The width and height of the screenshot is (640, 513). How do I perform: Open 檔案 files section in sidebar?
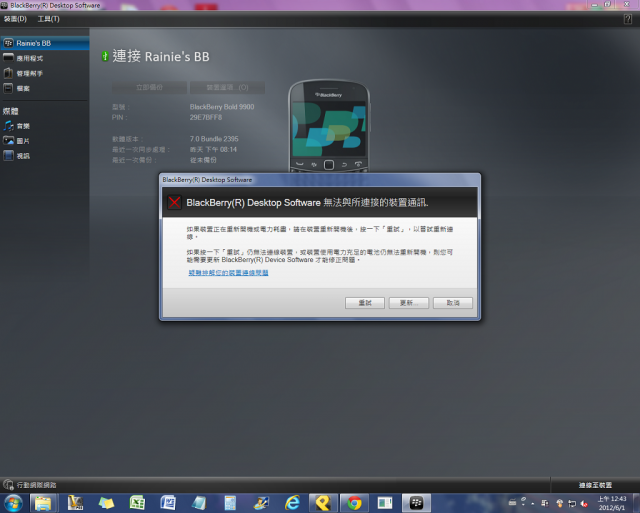tap(44, 88)
